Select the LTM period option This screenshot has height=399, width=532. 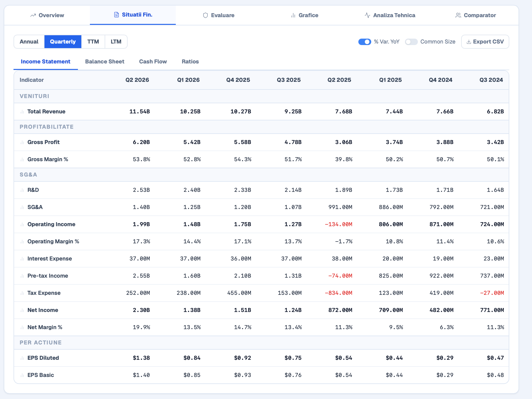click(x=116, y=42)
